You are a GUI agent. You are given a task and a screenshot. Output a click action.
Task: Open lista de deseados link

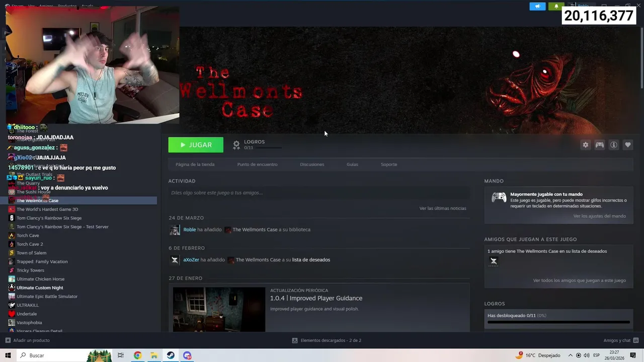(311, 260)
